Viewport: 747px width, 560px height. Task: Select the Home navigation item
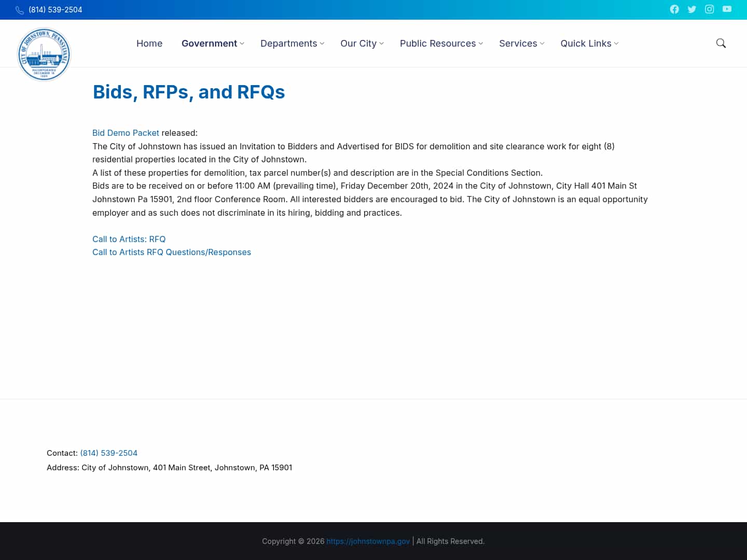coord(149,44)
